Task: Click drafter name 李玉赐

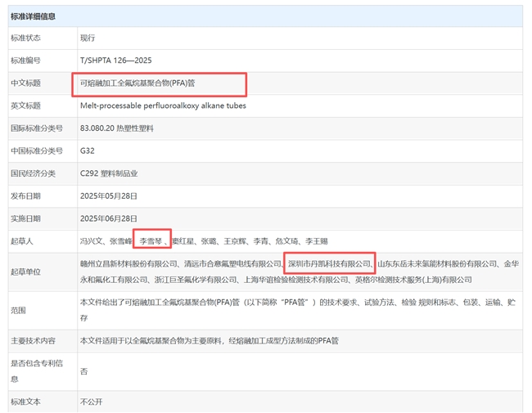Action: click(x=316, y=242)
